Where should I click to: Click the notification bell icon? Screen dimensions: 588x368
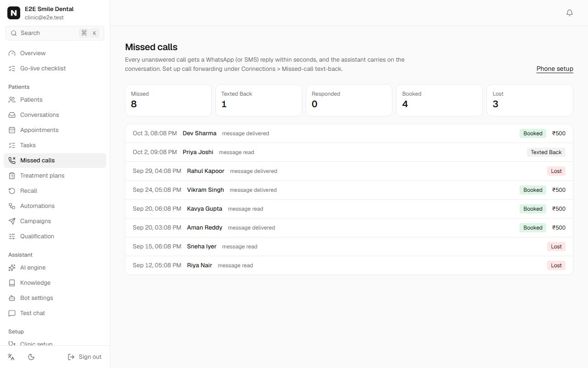tap(570, 13)
